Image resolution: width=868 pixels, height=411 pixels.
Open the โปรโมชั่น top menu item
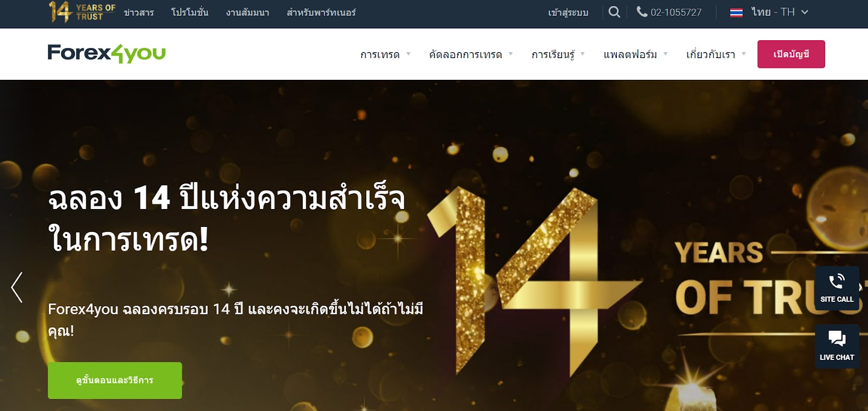click(x=190, y=12)
